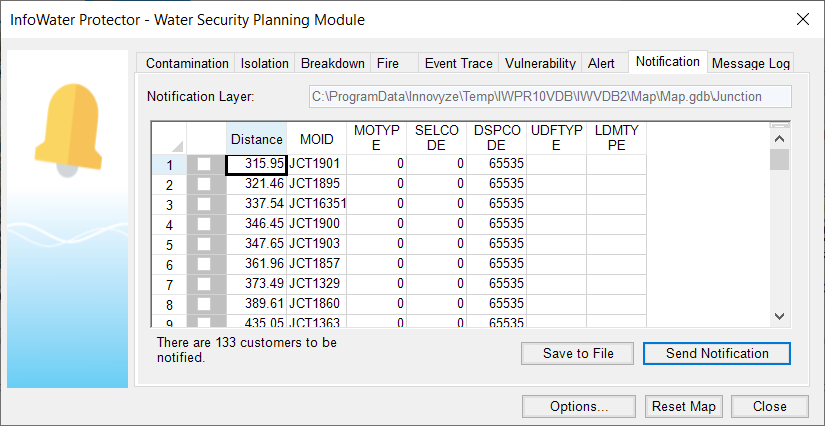Tick the checkbox for JCT1903 row
The image size is (825, 426).
coord(204,244)
